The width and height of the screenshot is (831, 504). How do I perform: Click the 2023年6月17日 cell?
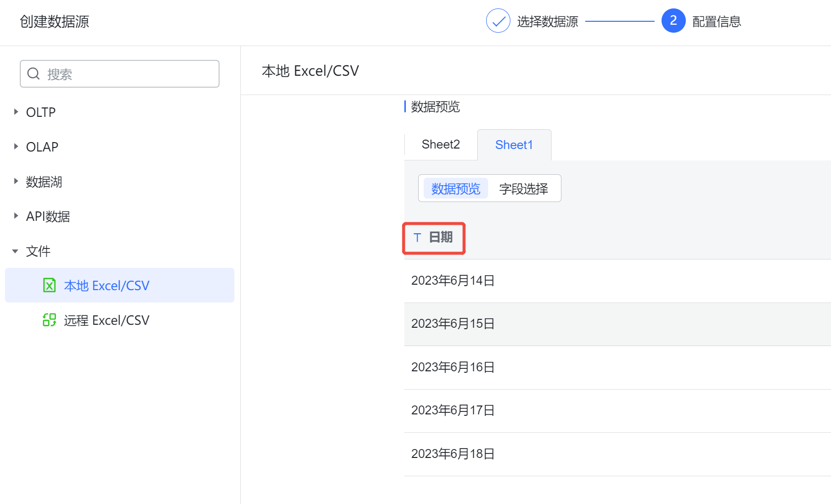click(453, 410)
